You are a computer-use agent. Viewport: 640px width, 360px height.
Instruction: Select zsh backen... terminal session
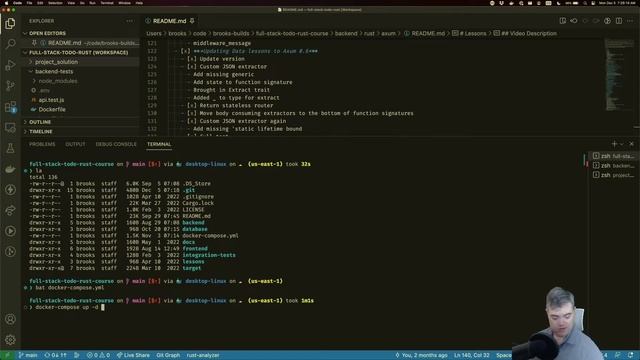[614, 165]
